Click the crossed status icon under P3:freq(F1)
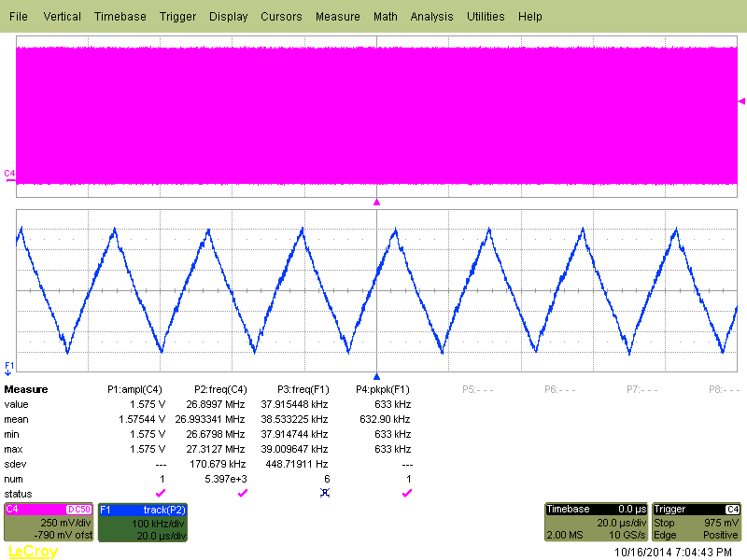Image resolution: width=747 pixels, height=560 pixels. (x=324, y=493)
